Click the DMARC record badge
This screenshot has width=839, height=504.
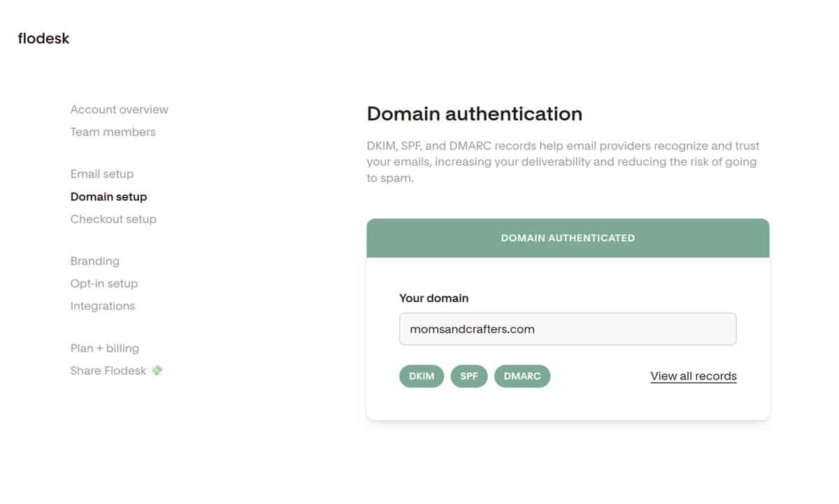(522, 376)
